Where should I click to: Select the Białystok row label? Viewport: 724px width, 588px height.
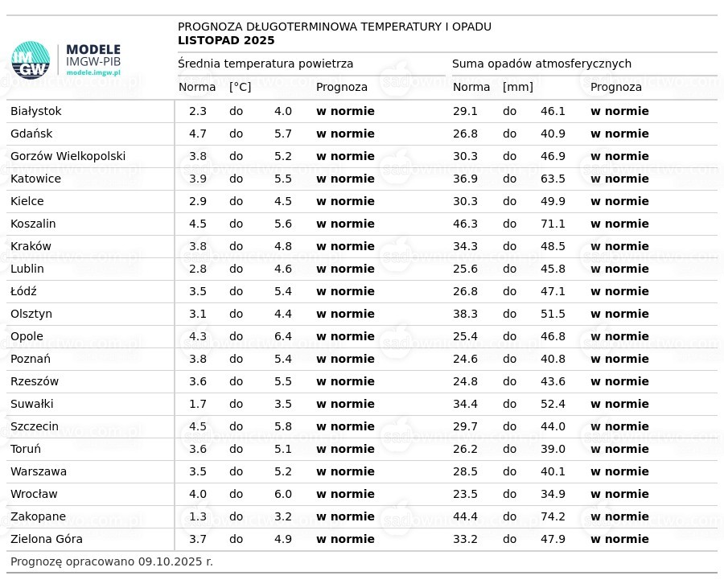36,111
